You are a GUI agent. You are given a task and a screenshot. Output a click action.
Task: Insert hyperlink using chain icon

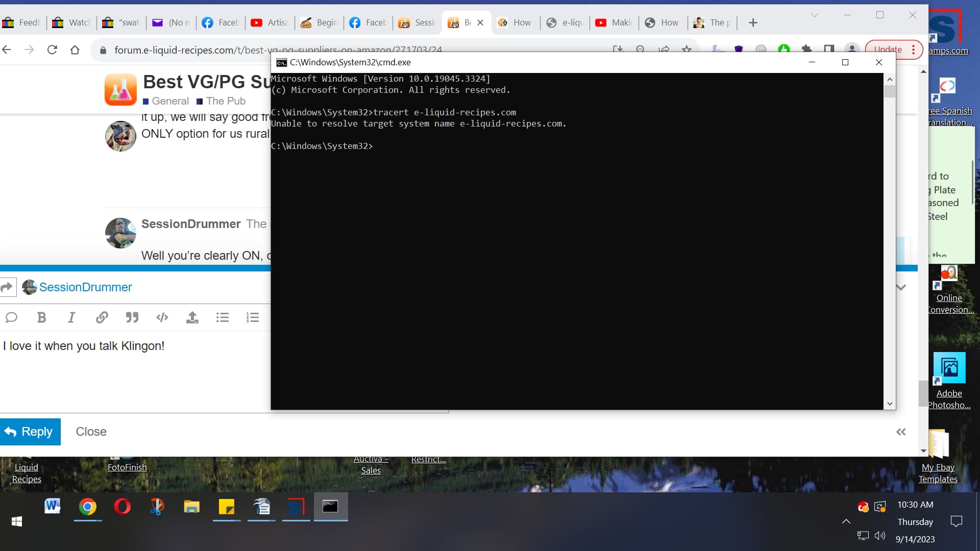(102, 318)
